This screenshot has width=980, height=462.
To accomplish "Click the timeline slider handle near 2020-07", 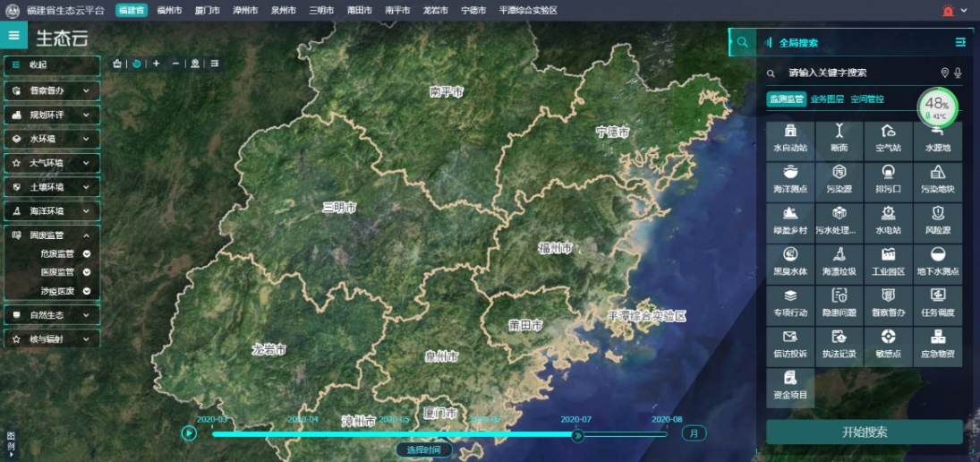I will click(x=577, y=435).
